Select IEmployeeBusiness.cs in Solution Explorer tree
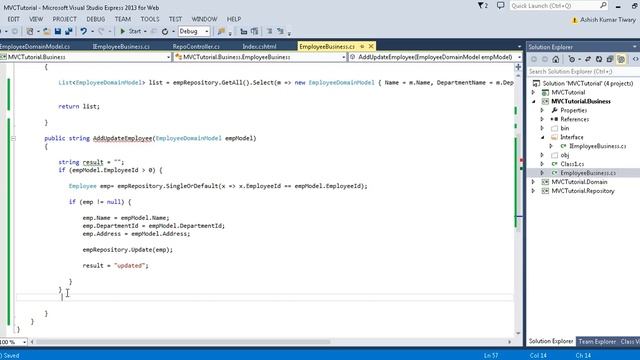This screenshot has height=360, width=640. [597, 146]
